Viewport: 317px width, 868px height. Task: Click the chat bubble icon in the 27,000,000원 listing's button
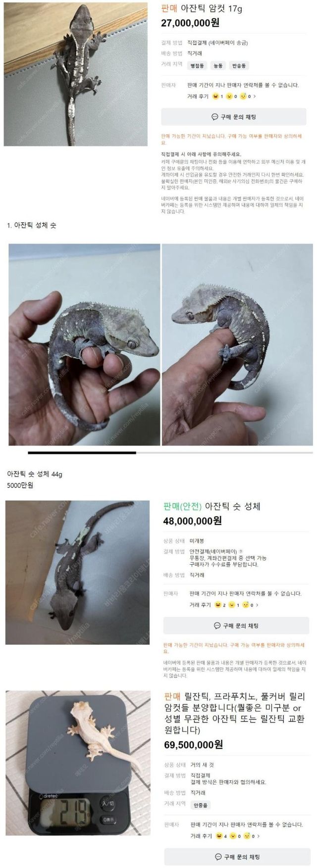click(214, 117)
